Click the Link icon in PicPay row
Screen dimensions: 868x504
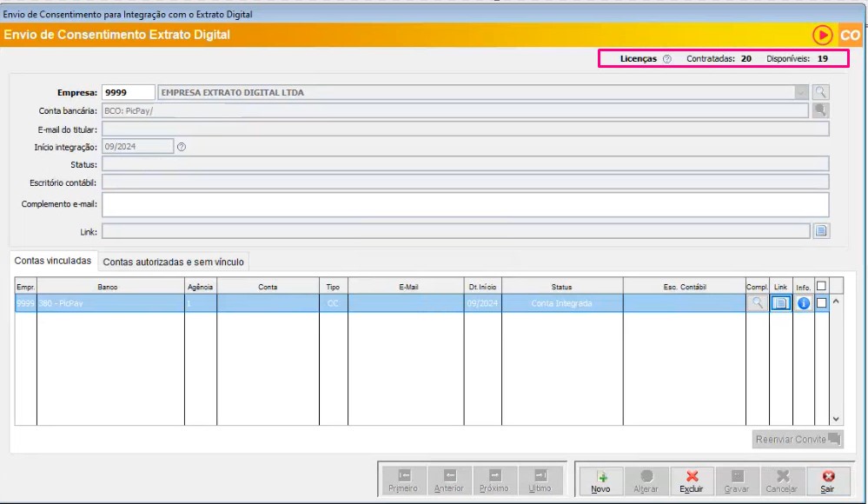click(780, 303)
